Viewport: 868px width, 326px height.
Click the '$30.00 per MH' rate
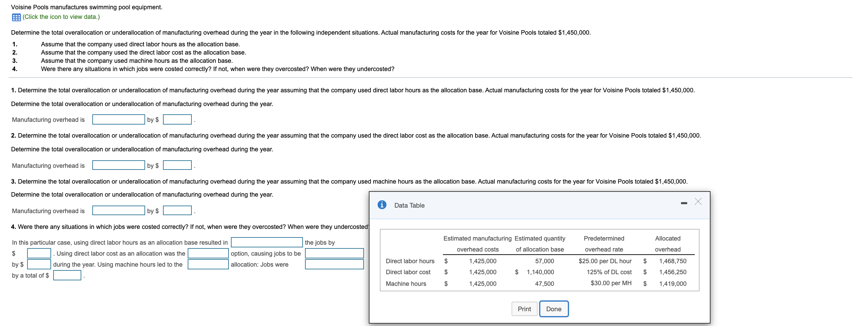coord(611,283)
